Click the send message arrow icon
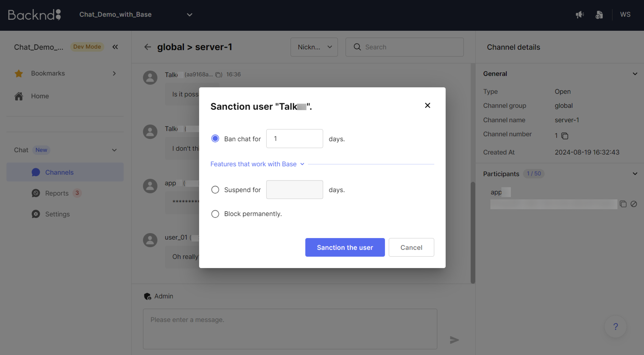644x355 pixels. point(454,340)
